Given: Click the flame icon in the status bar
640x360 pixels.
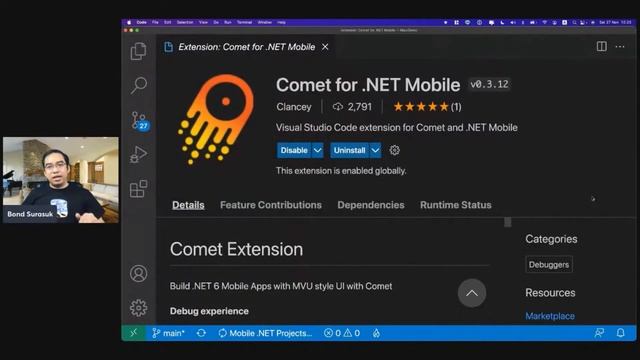Looking at the screenshot, I should click(376, 333).
